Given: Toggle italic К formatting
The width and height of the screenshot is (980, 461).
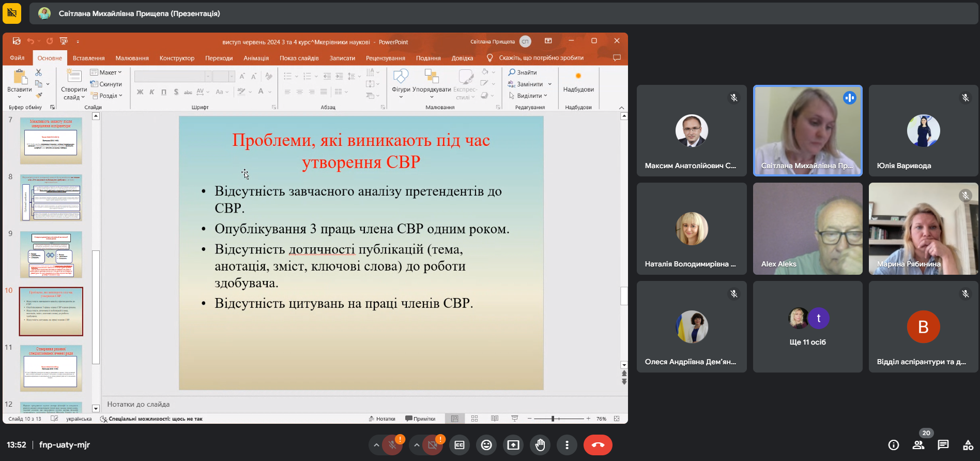Looking at the screenshot, I should tap(152, 92).
